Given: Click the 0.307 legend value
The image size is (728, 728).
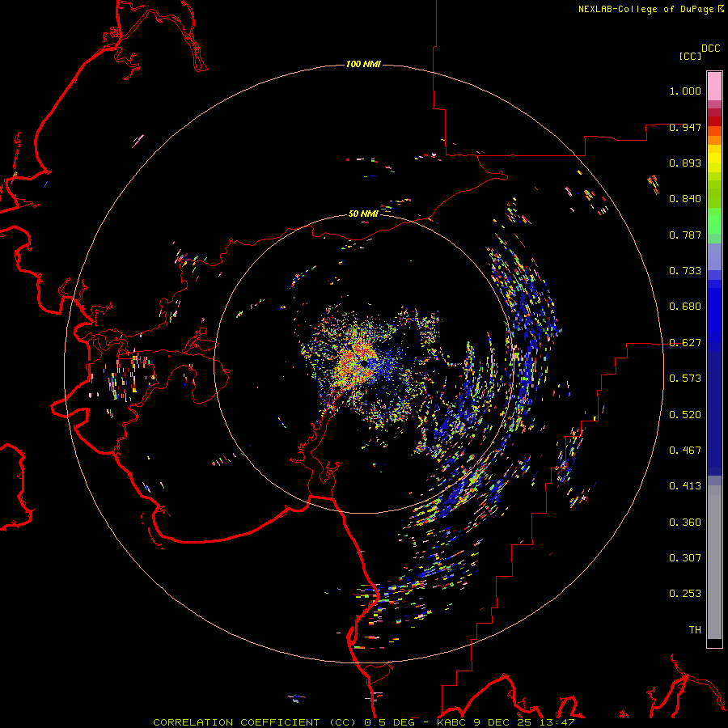Looking at the screenshot, I should [685, 558].
